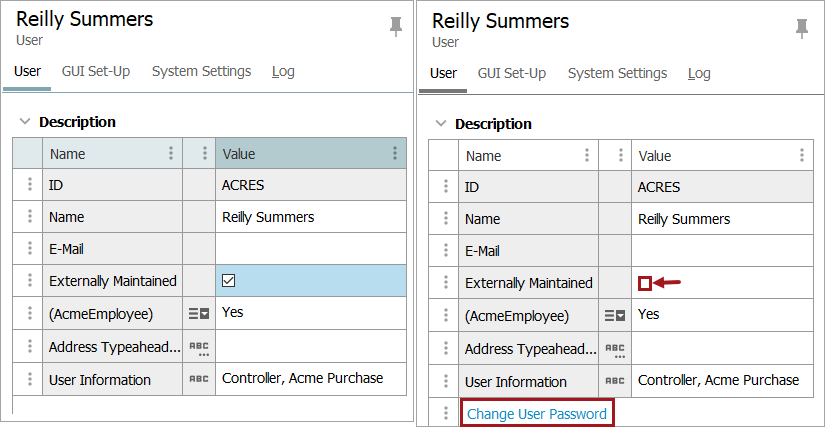Collapse the Description section in right panel
The height and width of the screenshot is (427, 825).
tap(441, 124)
